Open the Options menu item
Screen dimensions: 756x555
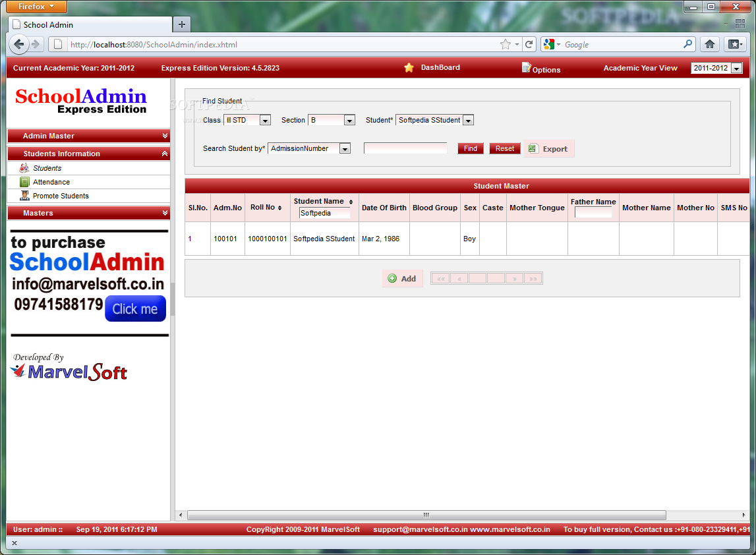(546, 69)
